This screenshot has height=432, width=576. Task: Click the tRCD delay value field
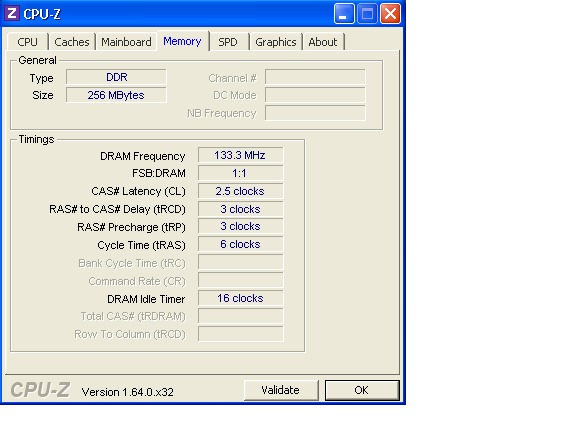[241, 209]
